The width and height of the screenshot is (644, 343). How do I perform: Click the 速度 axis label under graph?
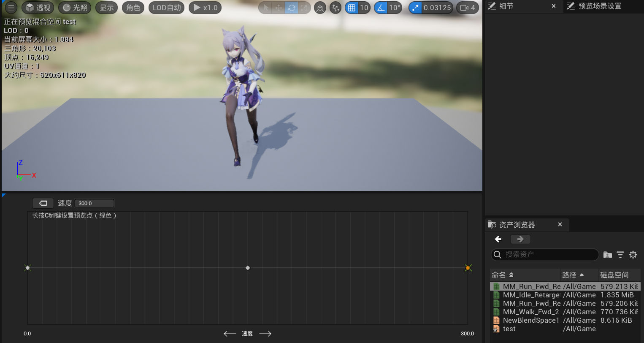(x=247, y=334)
